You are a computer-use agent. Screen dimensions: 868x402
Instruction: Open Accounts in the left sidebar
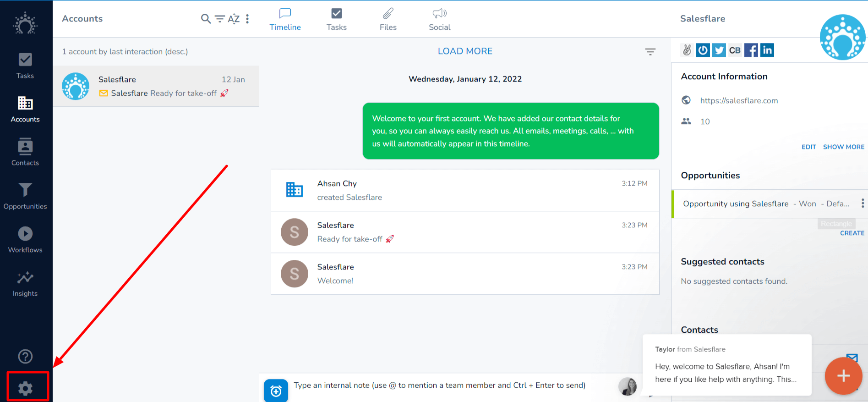click(x=25, y=110)
